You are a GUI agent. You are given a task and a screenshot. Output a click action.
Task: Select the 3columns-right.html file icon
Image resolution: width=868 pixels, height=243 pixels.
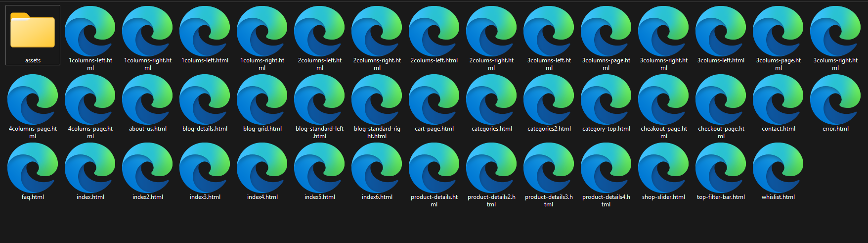pos(663,31)
